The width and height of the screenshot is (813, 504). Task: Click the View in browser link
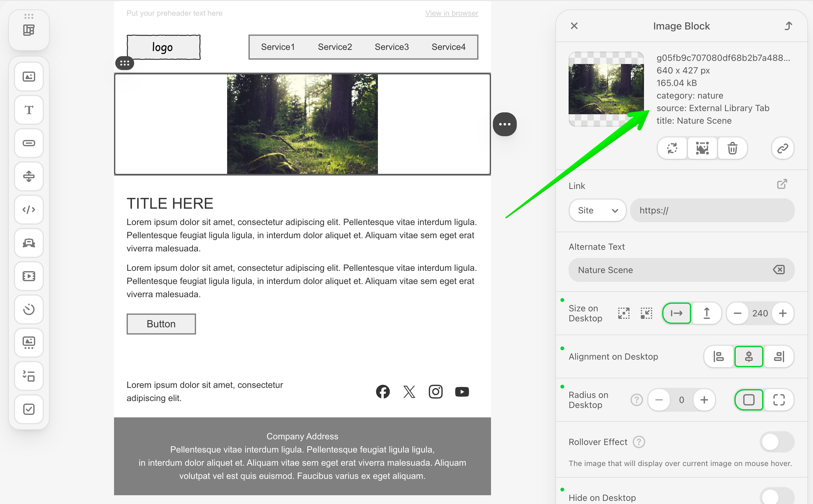click(451, 13)
